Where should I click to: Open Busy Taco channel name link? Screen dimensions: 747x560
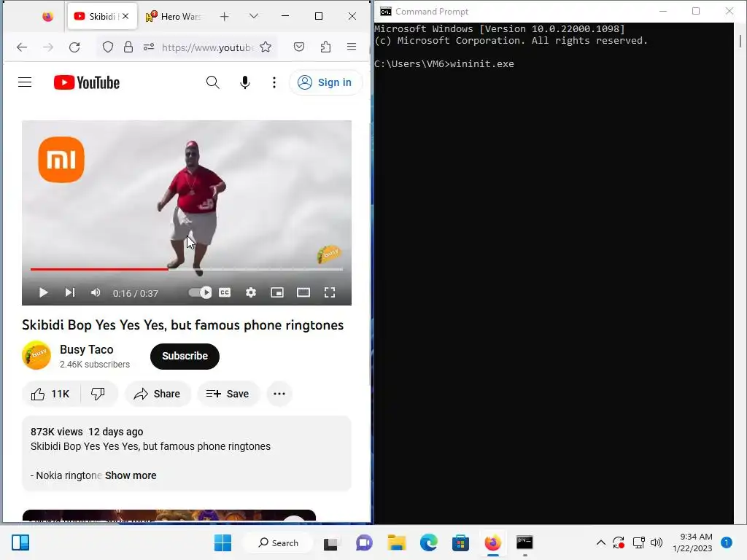[87, 349]
